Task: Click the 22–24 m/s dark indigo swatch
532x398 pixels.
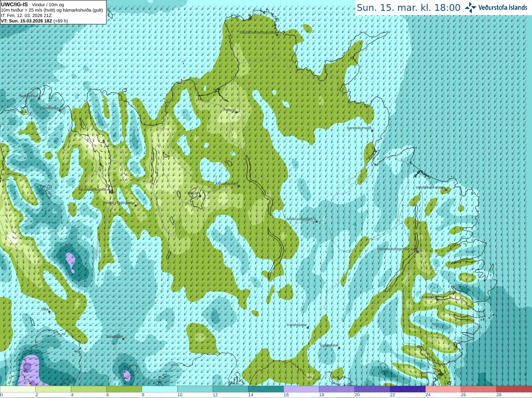Action: point(408,389)
